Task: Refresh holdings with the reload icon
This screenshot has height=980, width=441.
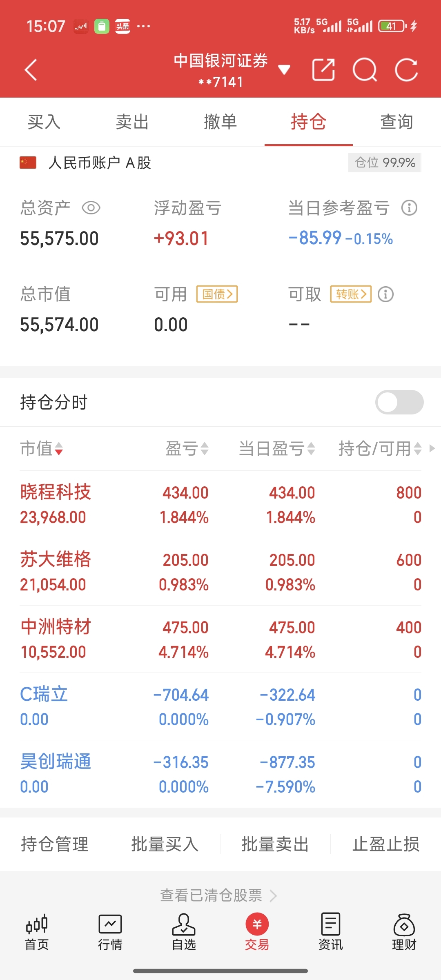Action: [x=406, y=70]
